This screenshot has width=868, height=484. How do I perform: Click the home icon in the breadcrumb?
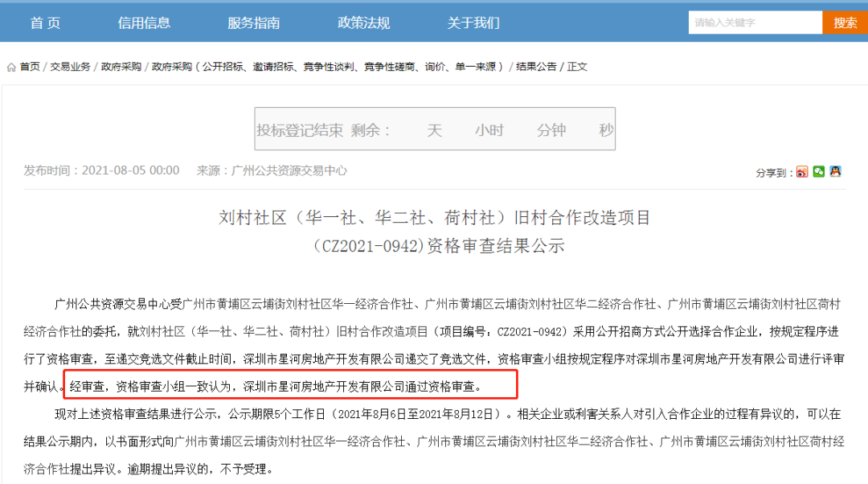point(11,67)
